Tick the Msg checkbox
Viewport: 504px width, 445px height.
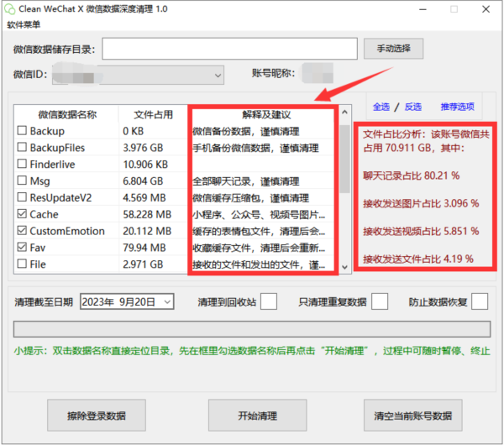[22, 181]
